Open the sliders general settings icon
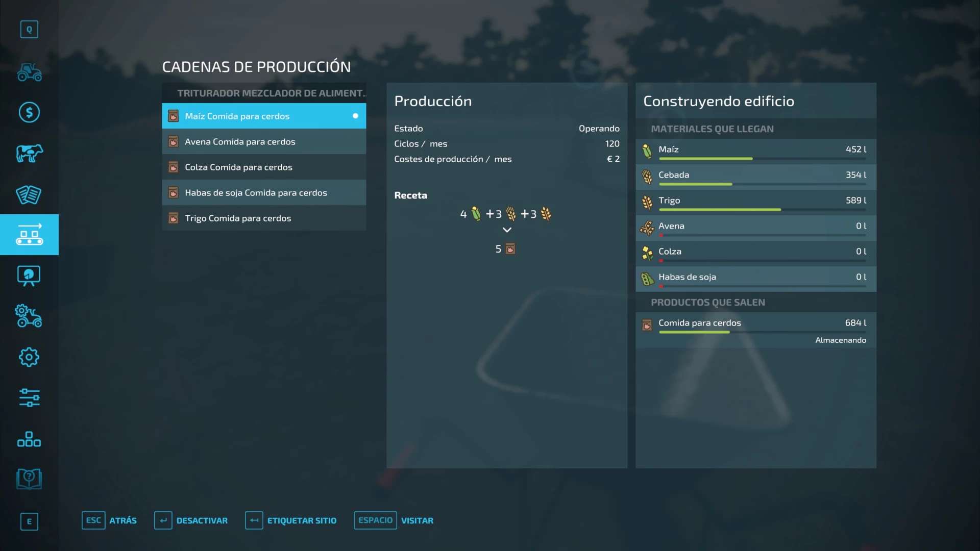This screenshot has height=551, width=980. (29, 397)
